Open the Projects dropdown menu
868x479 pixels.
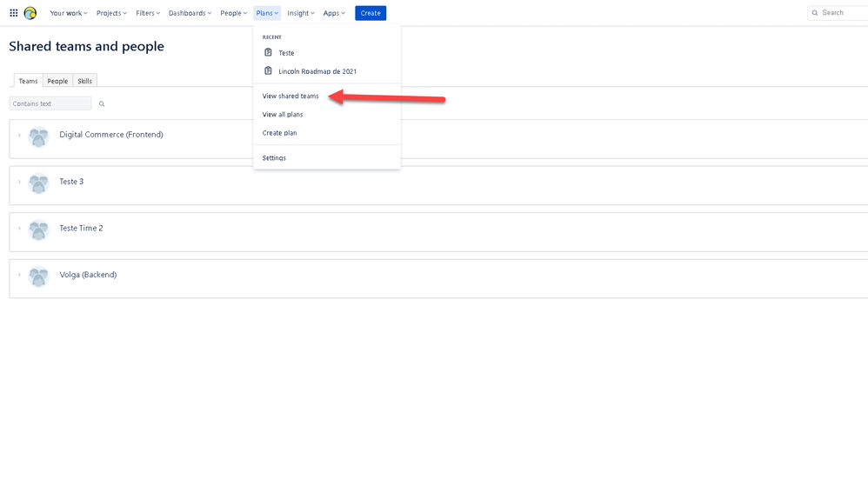tap(111, 13)
